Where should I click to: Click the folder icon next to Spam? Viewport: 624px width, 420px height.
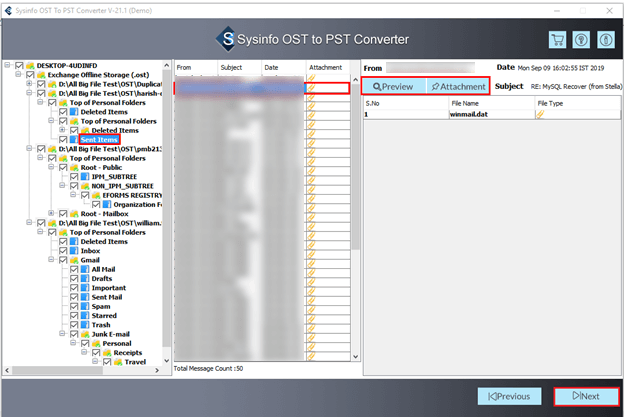85,307
